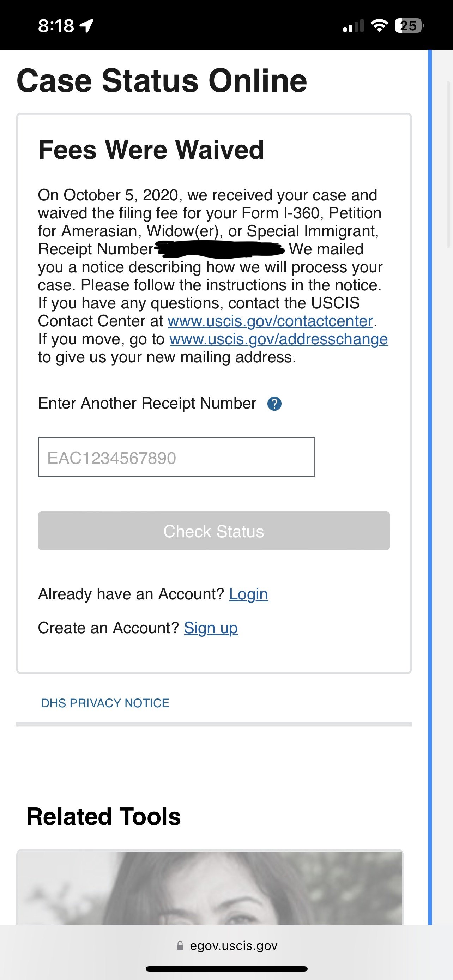Tap the Case Status Online heading

(162, 81)
